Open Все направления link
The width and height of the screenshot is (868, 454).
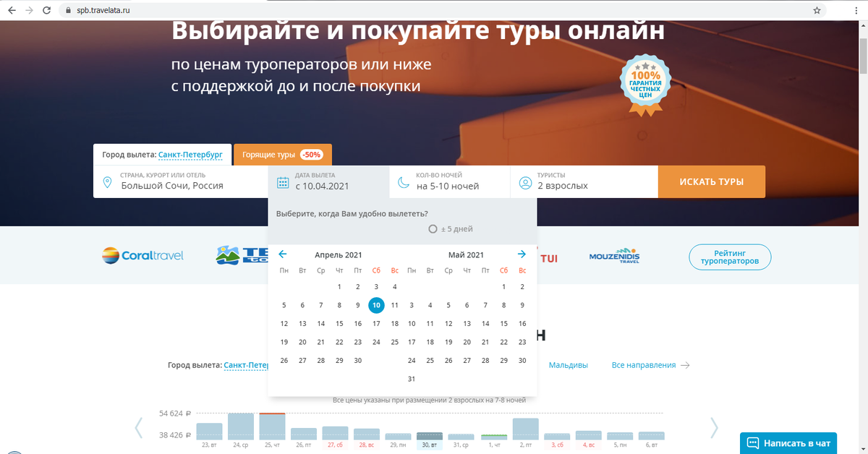[650, 365]
